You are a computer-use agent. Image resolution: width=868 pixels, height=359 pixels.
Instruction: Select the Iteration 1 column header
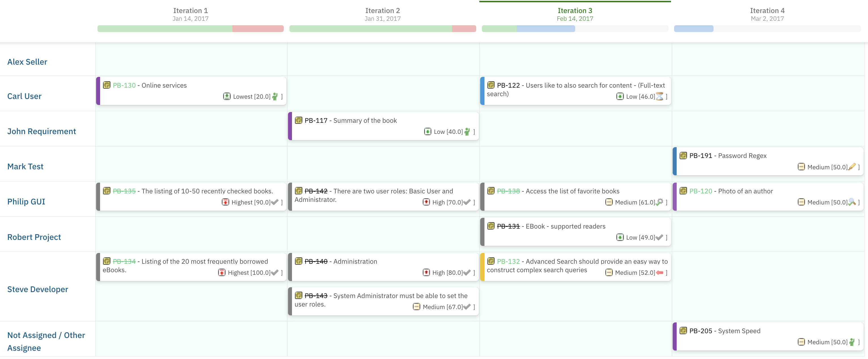pyautogui.click(x=190, y=14)
